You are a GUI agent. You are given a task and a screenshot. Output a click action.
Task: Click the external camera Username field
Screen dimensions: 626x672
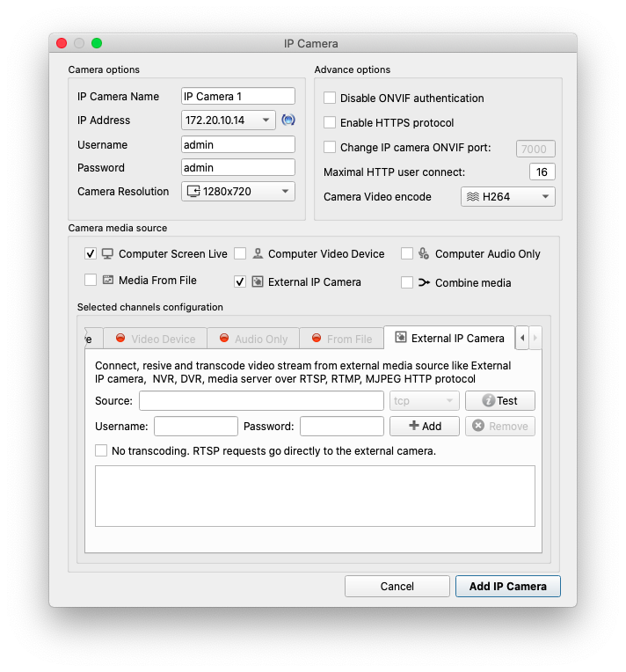pyautogui.click(x=196, y=426)
